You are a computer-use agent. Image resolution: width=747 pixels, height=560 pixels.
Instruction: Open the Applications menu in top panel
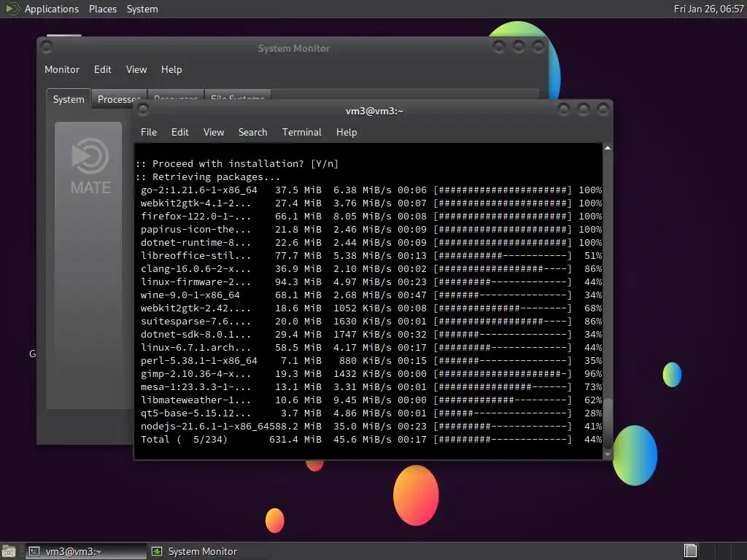[52, 9]
